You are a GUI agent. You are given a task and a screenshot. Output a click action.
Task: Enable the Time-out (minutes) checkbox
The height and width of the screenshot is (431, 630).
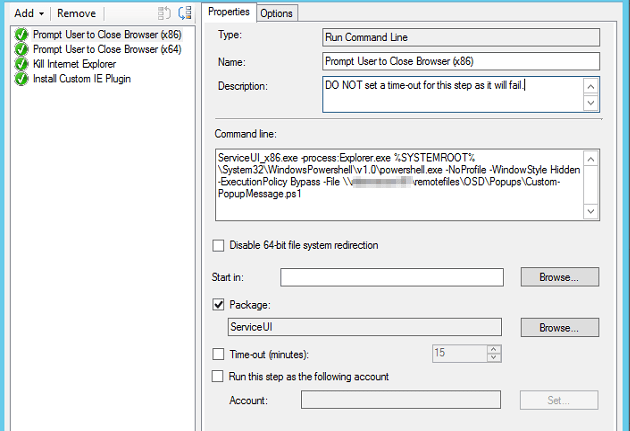pyautogui.click(x=219, y=353)
